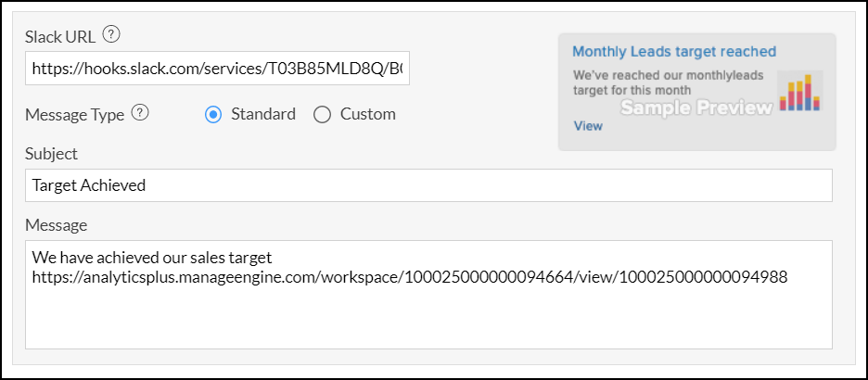Open the Message Type help tooltip icon
Viewport: 868px width, 380px height.
coord(140,114)
